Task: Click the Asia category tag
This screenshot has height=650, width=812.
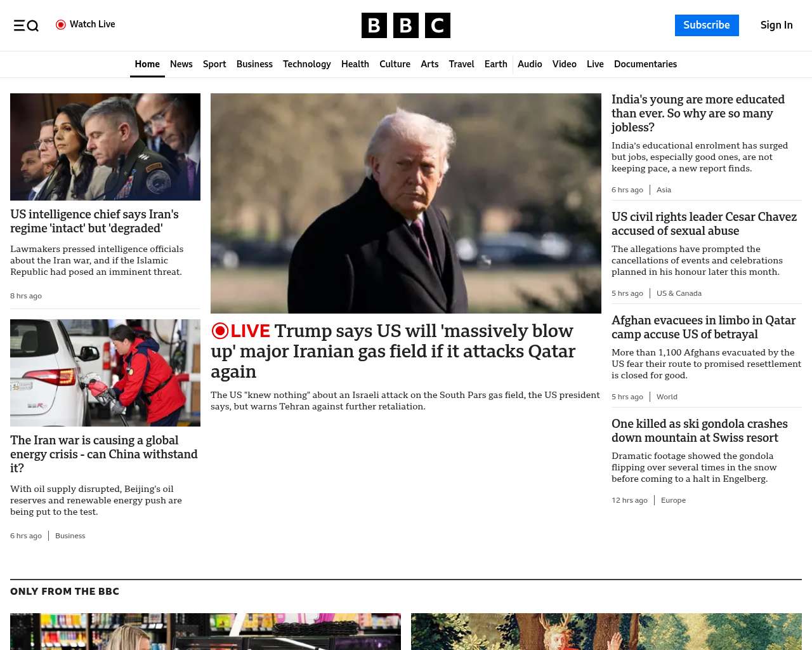Action: coord(664,190)
